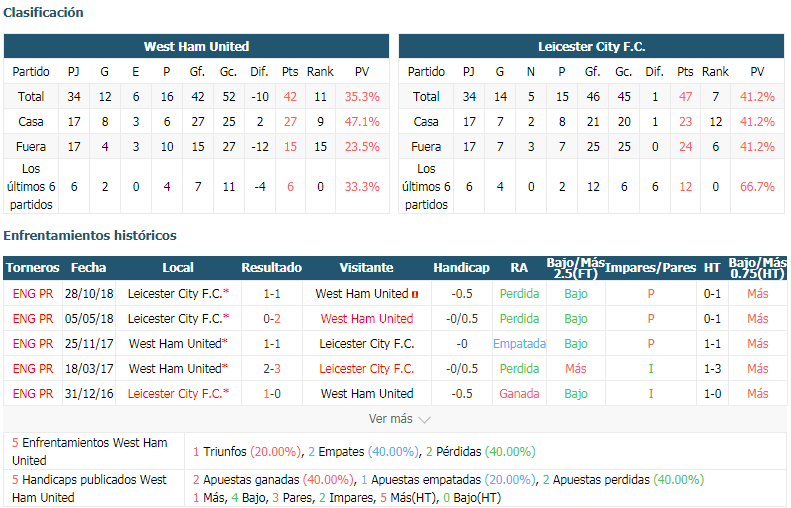Click West Ham United local on 25/11/17
791x508 pixels.
tap(175, 344)
